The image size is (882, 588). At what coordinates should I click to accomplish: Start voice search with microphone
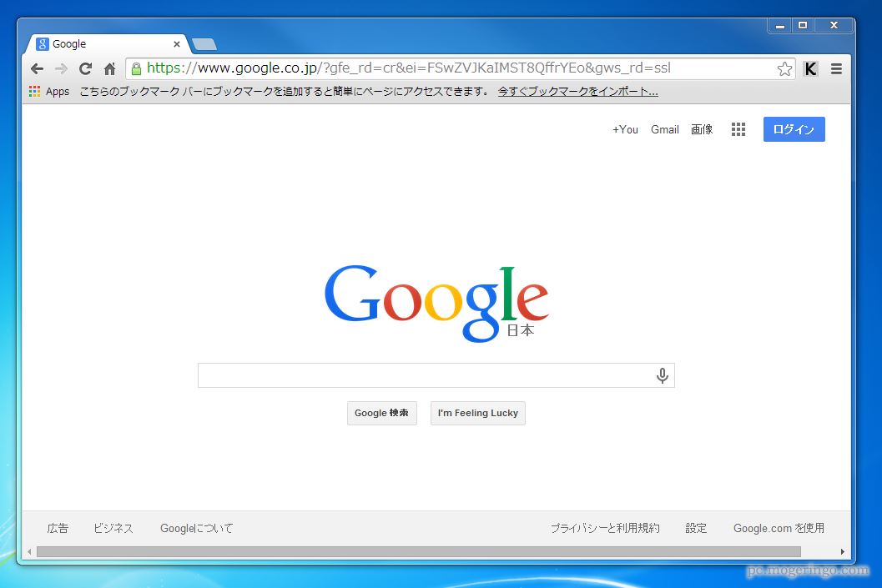click(662, 375)
